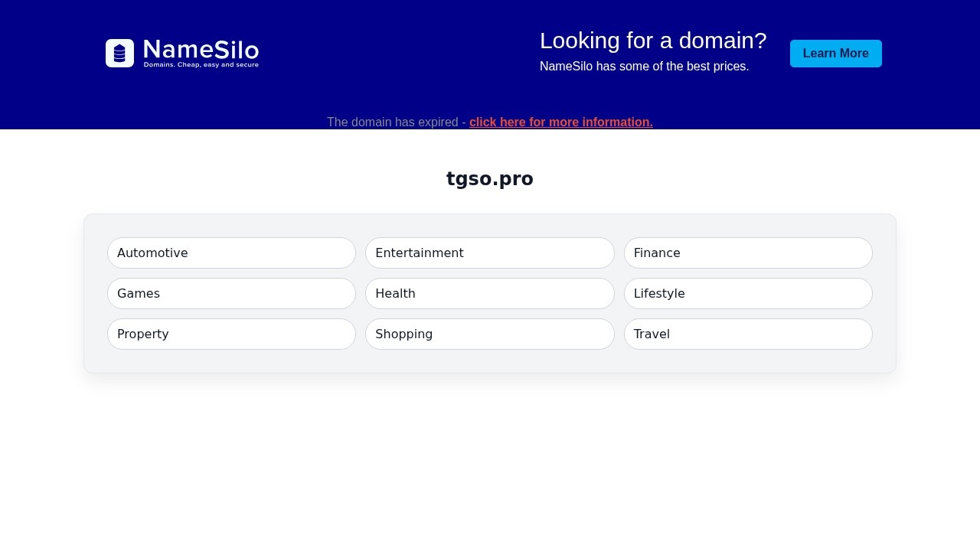
Task: Click the NameSilo logo icon
Action: pyautogui.click(x=120, y=53)
